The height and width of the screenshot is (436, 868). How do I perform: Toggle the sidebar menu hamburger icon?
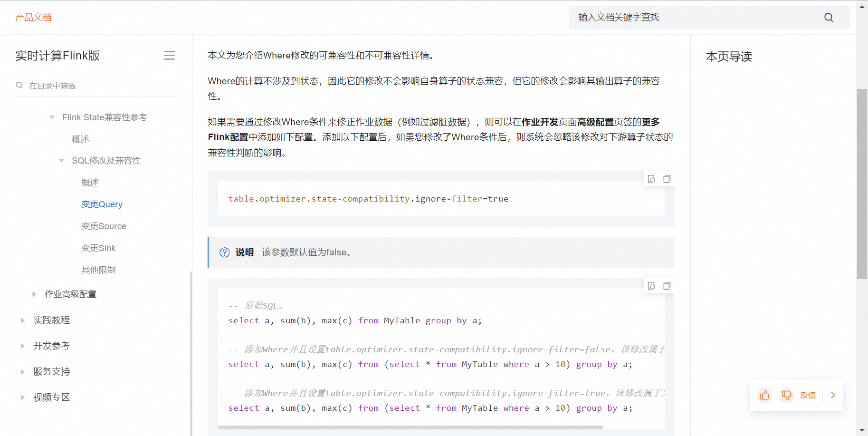170,56
